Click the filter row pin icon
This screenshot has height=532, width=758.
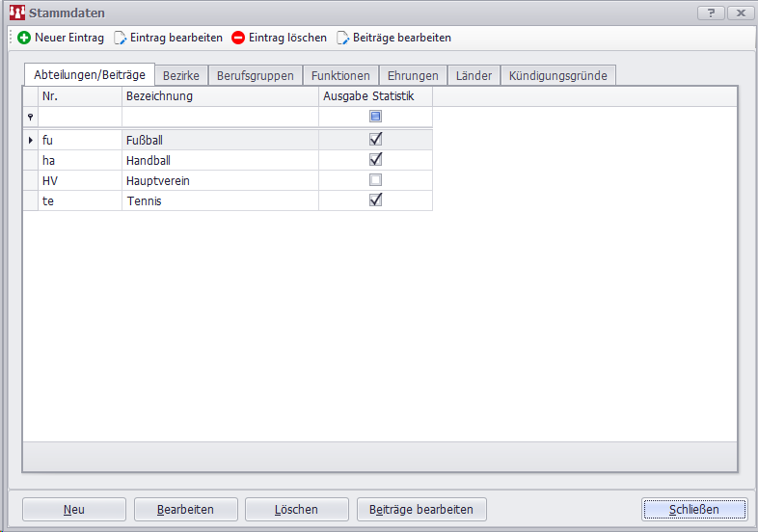click(x=31, y=117)
